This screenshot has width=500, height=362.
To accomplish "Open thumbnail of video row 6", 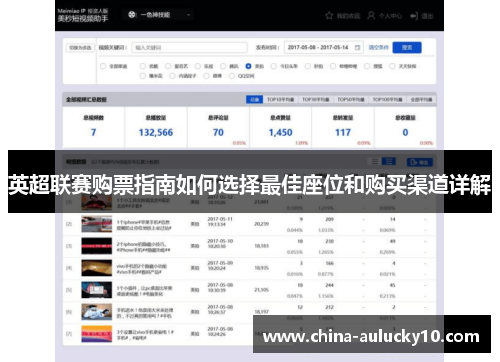I will pyautogui.click(x=97, y=312).
